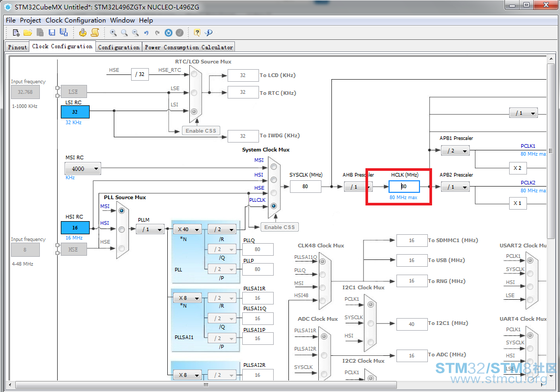Open the Clock Configuration menu

(76, 20)
